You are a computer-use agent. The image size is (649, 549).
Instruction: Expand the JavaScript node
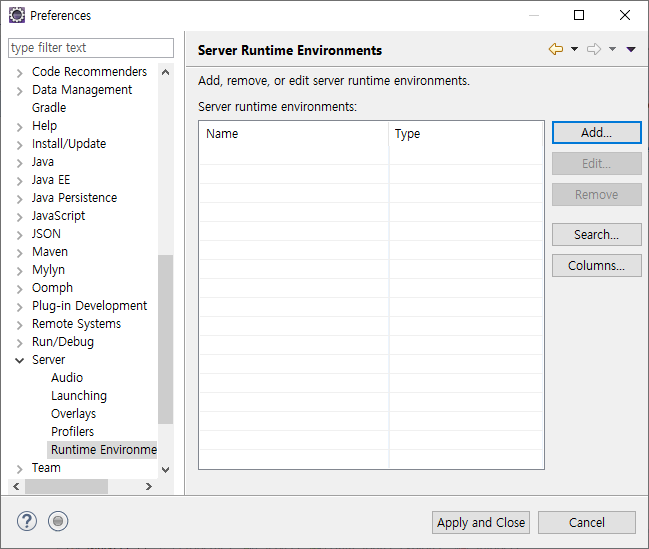click(19, 217)
